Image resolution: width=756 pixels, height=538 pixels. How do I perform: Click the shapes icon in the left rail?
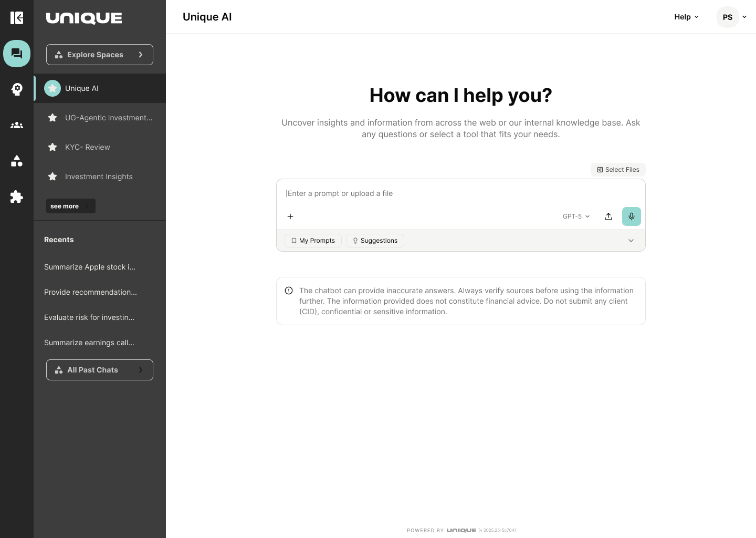[17, 161]
